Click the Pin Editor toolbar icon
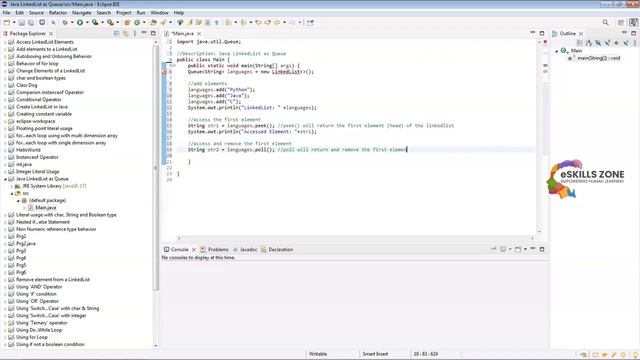 pyautogui.click(x=310, y=23)
